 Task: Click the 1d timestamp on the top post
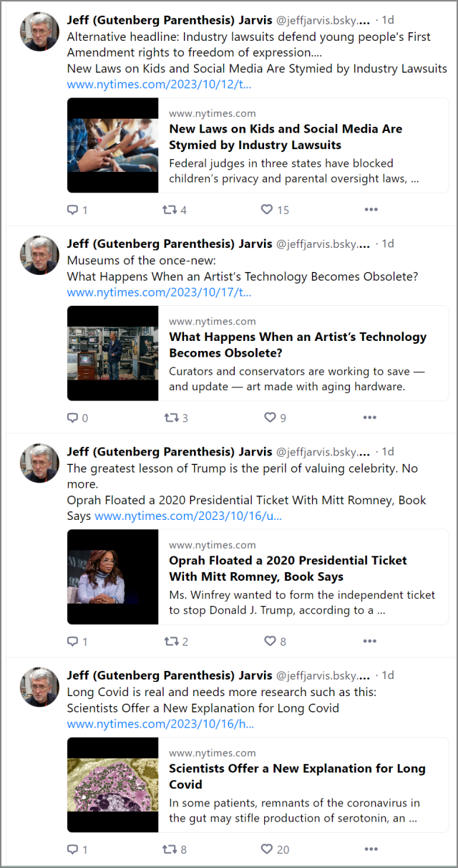click(x=388, y=20)
